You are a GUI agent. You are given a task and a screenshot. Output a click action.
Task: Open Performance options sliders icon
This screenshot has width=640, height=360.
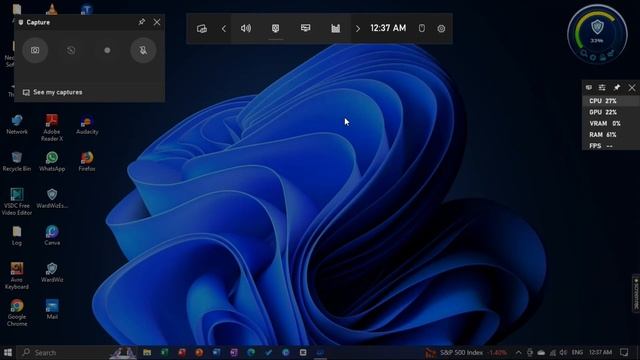[602, 87]
